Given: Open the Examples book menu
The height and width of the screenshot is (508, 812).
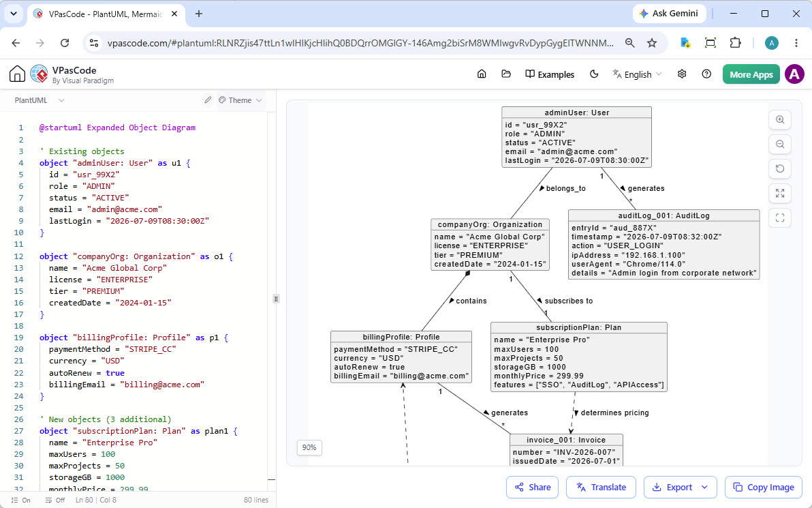Looking at the screenshot, I should (550, 74).
